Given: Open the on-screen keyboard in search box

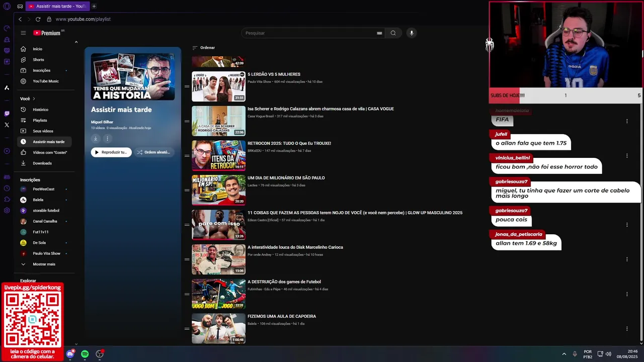Looking at the screenshot, I should (x=379, y=33).
